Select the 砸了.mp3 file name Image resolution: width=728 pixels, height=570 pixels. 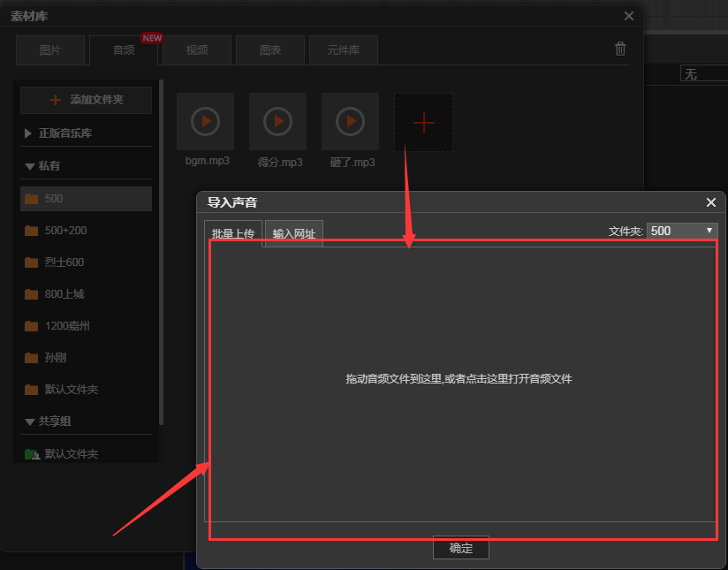pyautogui.click(x=353, y=162)
